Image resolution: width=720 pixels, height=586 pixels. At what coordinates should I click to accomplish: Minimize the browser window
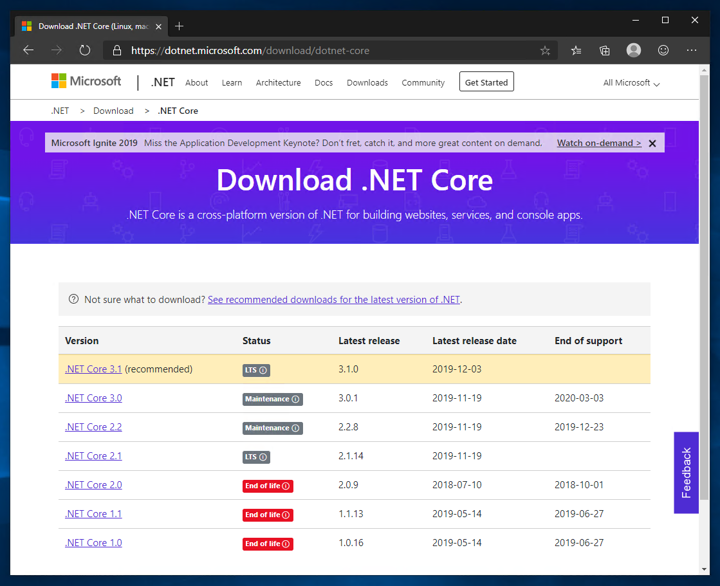point(636,20)
